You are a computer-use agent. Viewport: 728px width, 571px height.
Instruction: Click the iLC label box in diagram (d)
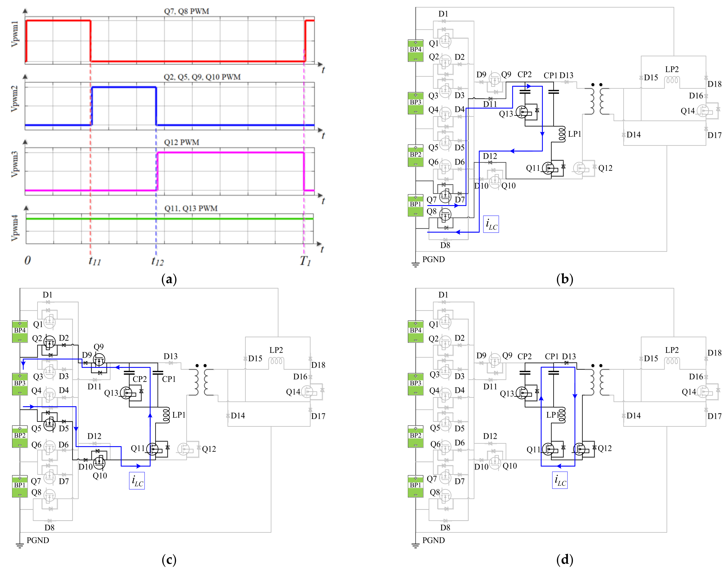pos(560,480)
